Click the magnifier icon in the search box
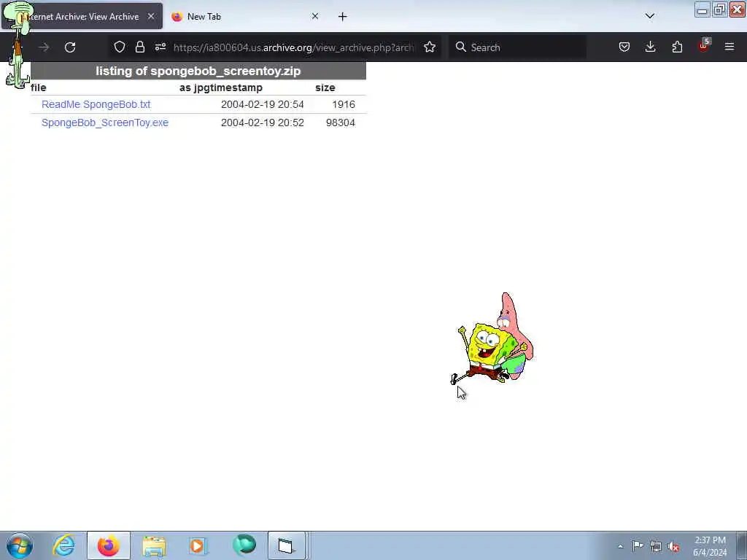 [x=460, y=47]
